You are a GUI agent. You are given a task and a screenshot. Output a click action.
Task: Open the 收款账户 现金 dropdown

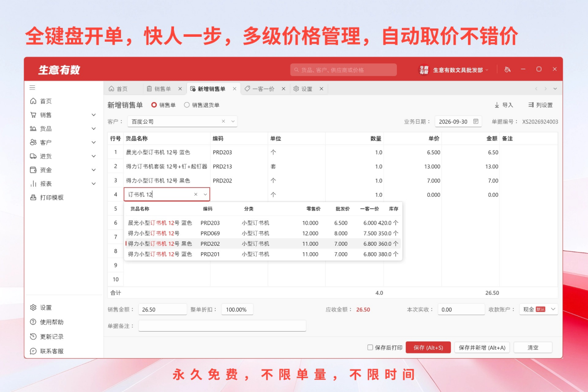(539, 309)
